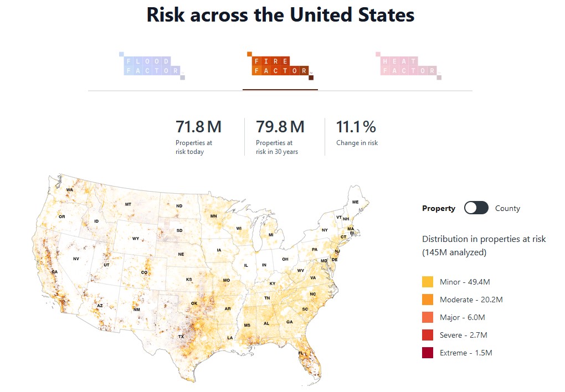565x392 pixels.
Task: Click the Extreme - 1.5M legend label
Action: (466, 353)
